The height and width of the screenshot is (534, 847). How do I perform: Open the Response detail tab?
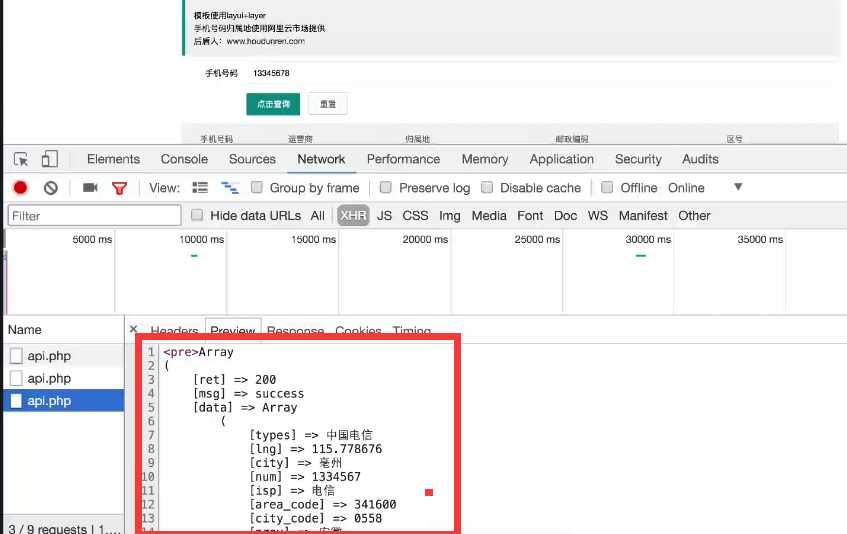pos(295,329)
